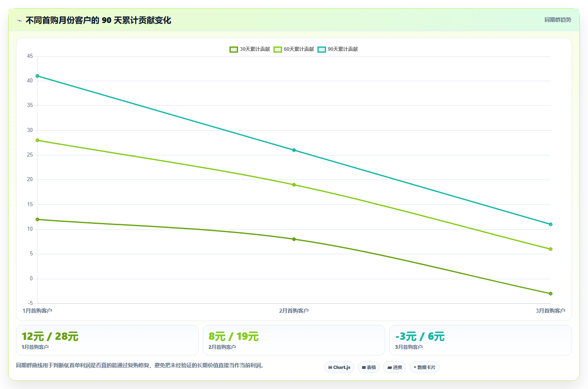
Task: Click the 1月首购客户 x-axis label
Action: point(37,311)
